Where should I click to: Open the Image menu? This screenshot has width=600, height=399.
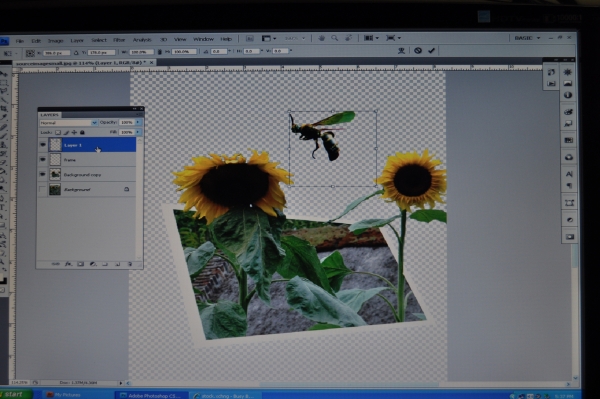pyautogui.click(x=55, y=41)
